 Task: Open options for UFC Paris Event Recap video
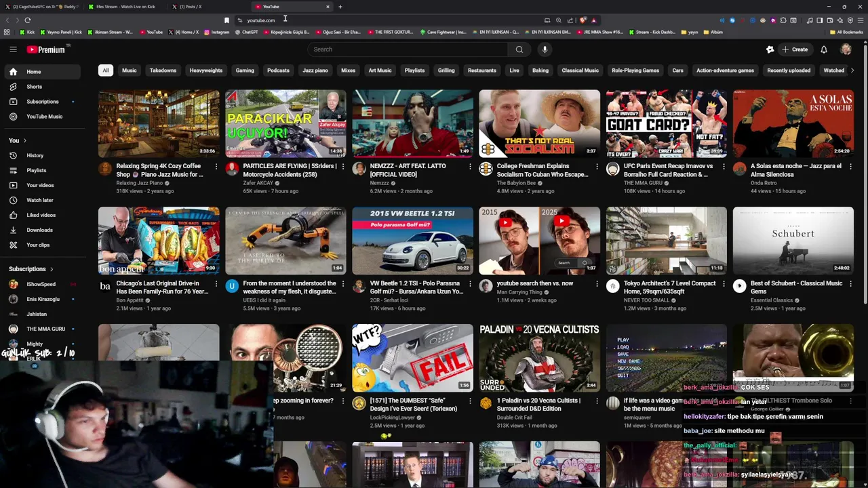tap(724, 166)
